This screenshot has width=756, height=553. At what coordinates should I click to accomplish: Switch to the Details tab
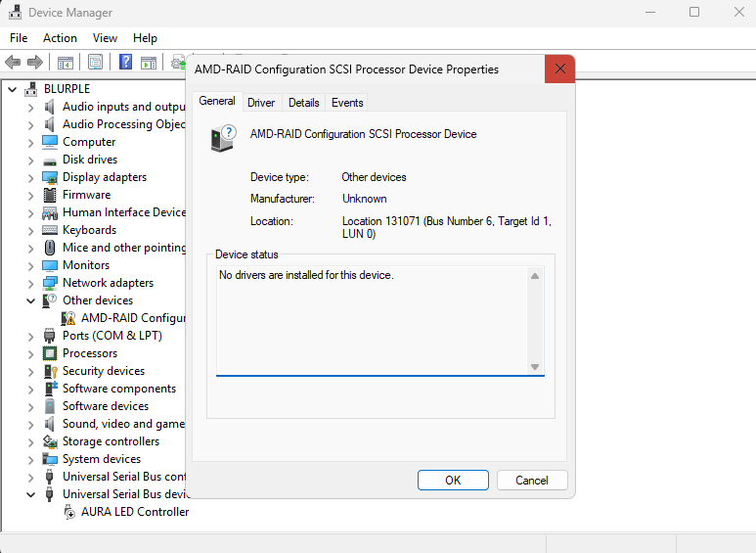tap(304, 103)
